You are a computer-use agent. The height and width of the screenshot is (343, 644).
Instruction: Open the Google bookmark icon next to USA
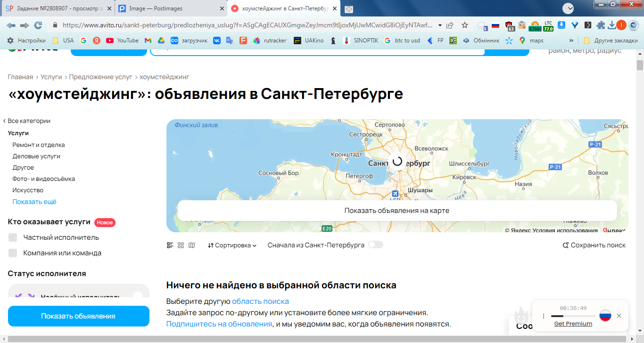point(83,41)
